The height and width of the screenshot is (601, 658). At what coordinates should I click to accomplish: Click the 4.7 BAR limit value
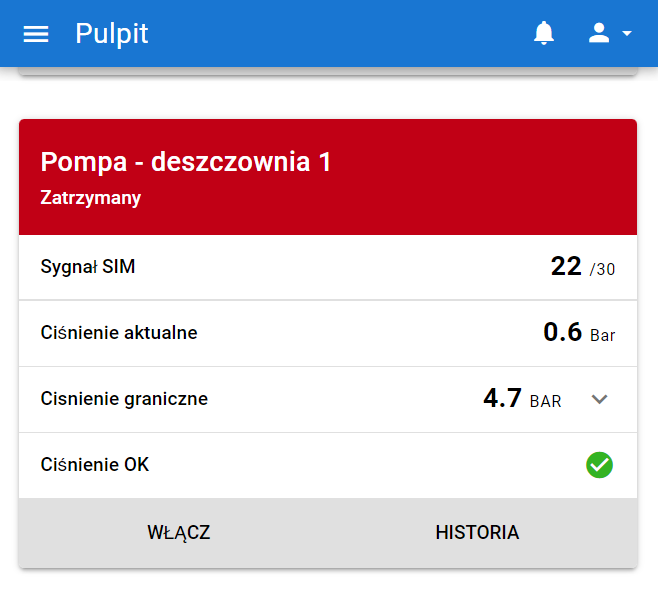(521, 399)
